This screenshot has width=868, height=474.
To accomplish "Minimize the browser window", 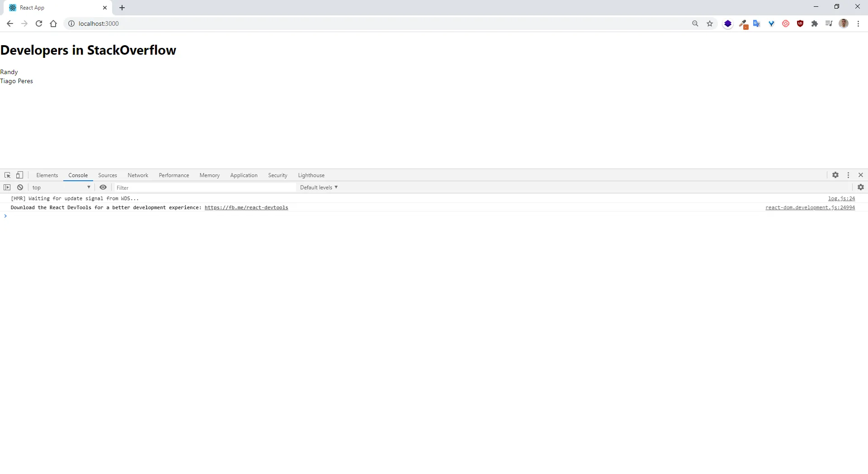I will pos(816,7).
